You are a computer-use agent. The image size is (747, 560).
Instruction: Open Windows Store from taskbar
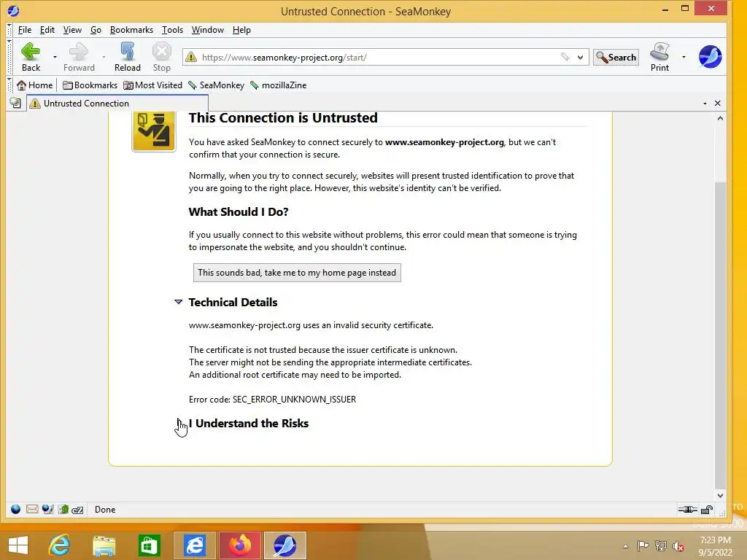click(x=149, y=545)
